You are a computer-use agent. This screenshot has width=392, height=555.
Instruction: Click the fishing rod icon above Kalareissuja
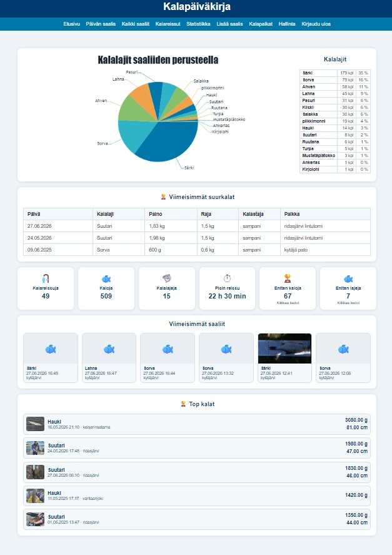coord(45,278)
